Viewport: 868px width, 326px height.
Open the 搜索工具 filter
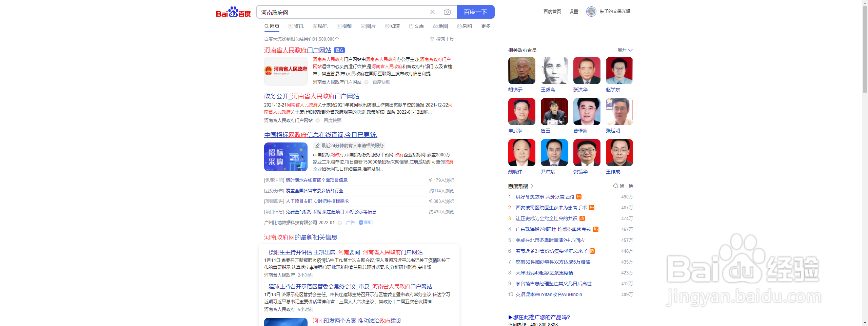pyautogui.click(x=442, y=39)
